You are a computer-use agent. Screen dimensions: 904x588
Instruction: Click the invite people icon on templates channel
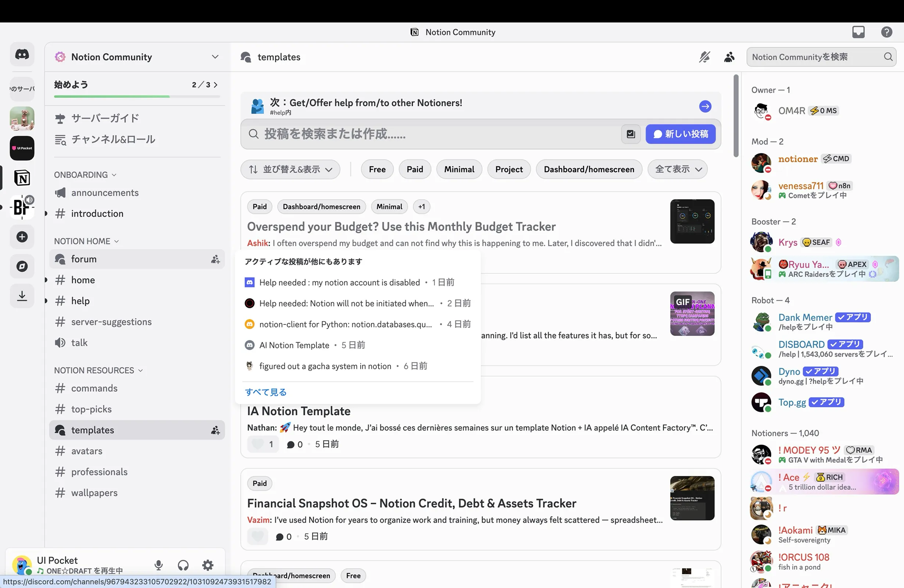[x=215, y=430]
